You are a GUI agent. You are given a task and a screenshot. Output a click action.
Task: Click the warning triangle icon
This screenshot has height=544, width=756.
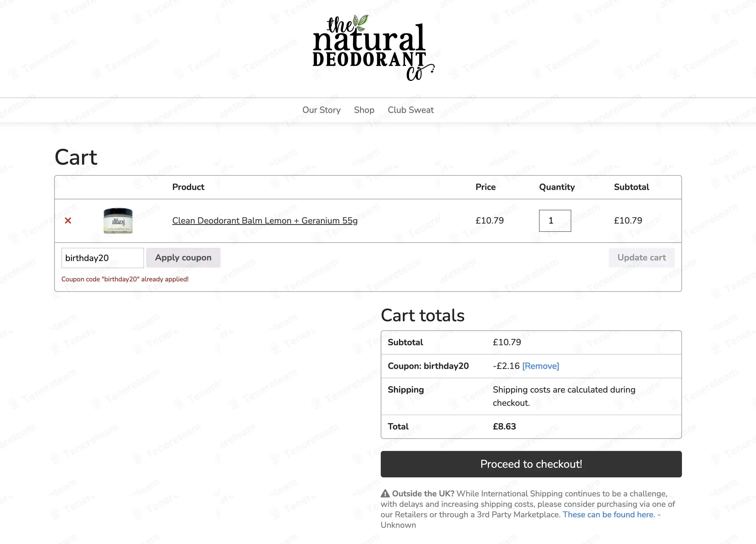pos(385,493)
